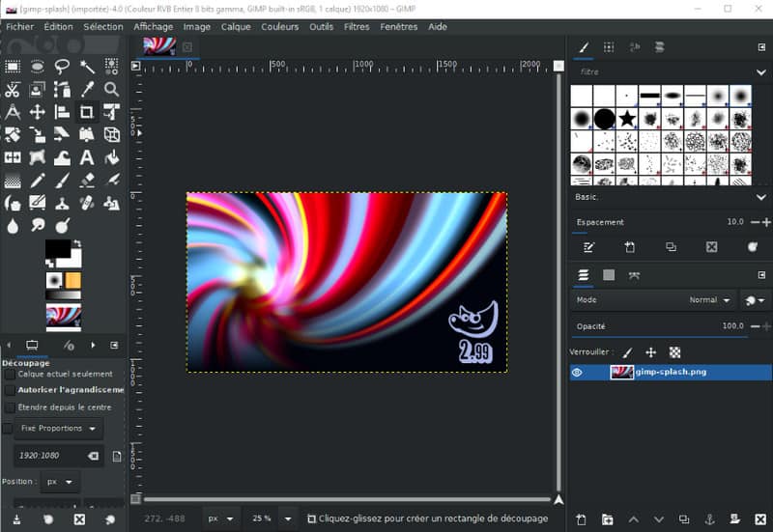
Task: Create a new layer in Layers panel
Action: 582,519
